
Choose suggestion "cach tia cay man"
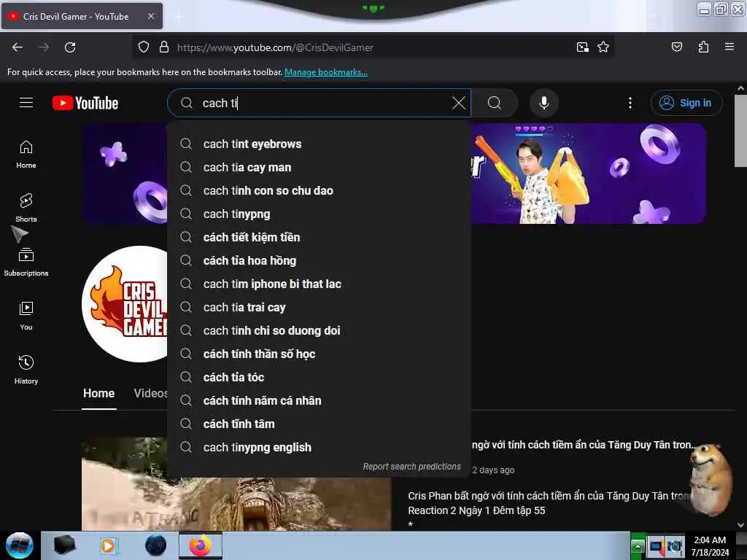pos(319,167)
